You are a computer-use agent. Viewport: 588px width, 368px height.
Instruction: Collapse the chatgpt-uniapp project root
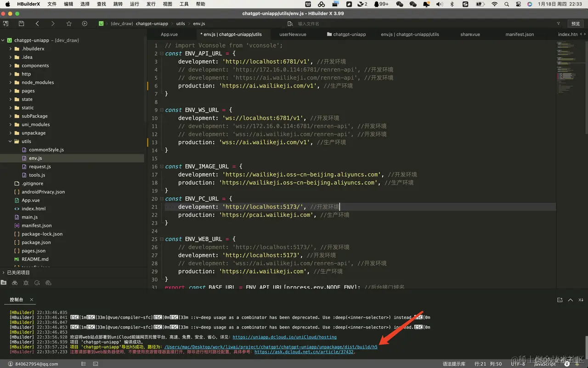point(3,40)
